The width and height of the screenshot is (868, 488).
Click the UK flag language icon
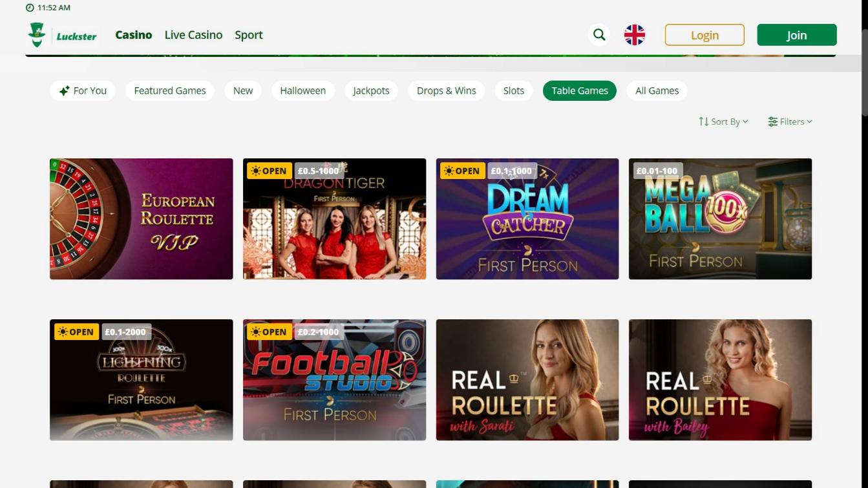point(634,35)
